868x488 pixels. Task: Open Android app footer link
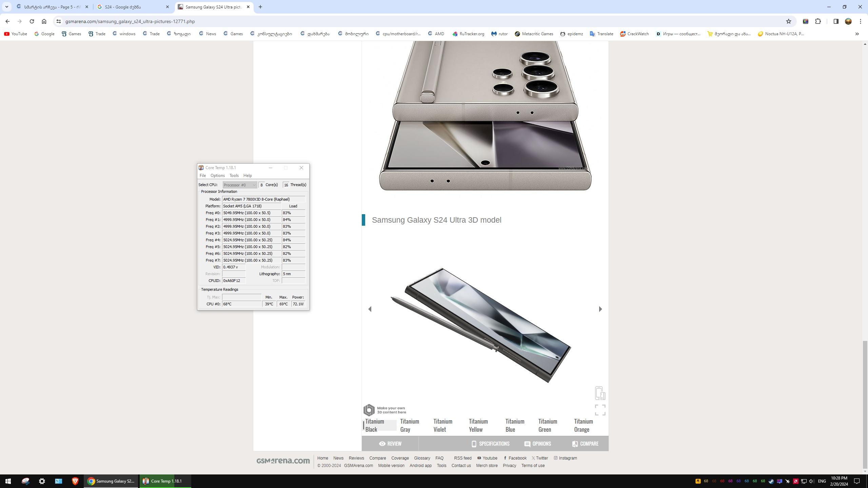point(420,466)
